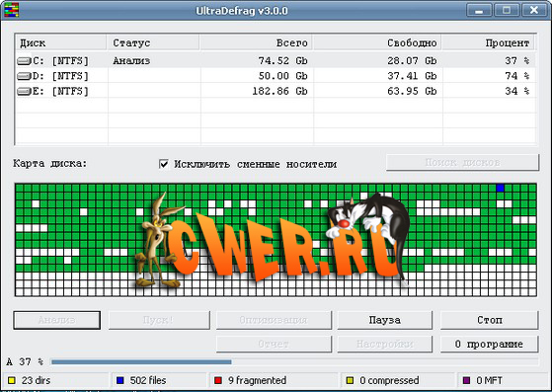Select the E: [NTFS] row in the disk list

276,91
